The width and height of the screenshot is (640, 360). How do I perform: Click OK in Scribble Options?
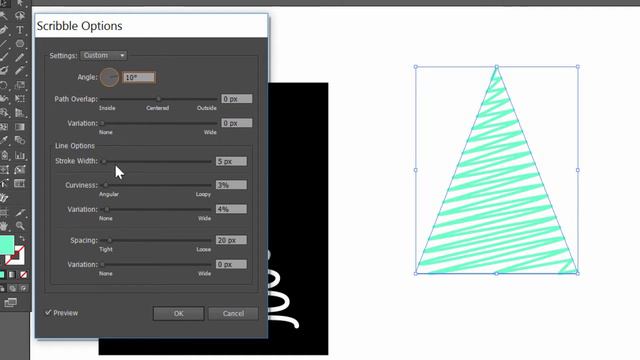178,313
